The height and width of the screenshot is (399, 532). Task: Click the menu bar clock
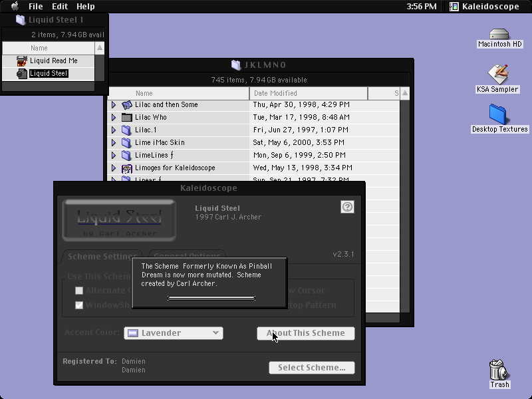422,6
